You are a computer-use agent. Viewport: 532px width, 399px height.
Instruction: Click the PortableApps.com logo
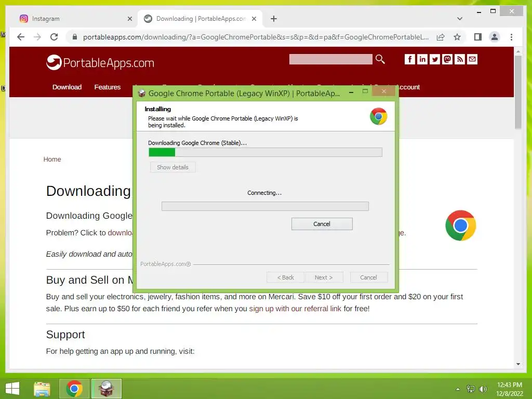click(100, 62)
